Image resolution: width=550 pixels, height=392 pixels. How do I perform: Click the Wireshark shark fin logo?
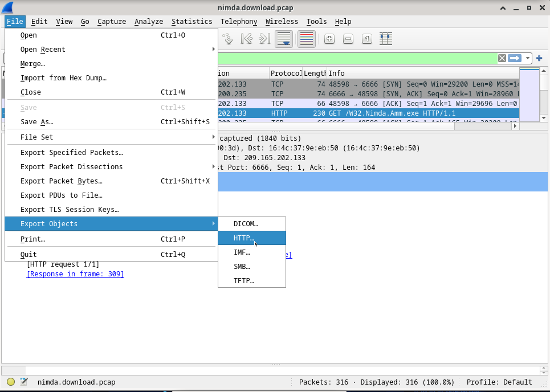(7, 7)
